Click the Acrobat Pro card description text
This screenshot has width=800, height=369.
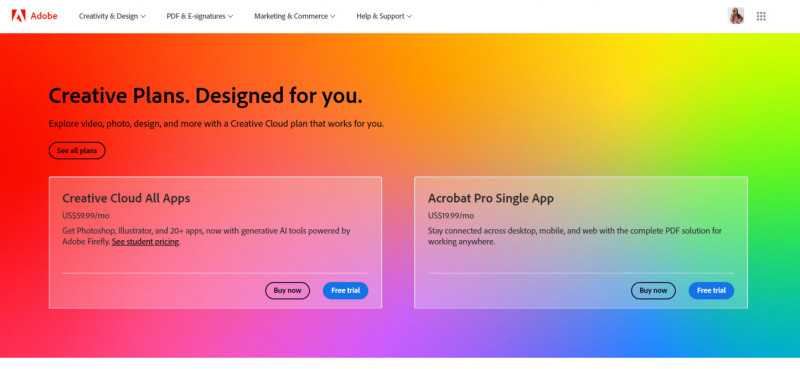(x=575, y=236)
